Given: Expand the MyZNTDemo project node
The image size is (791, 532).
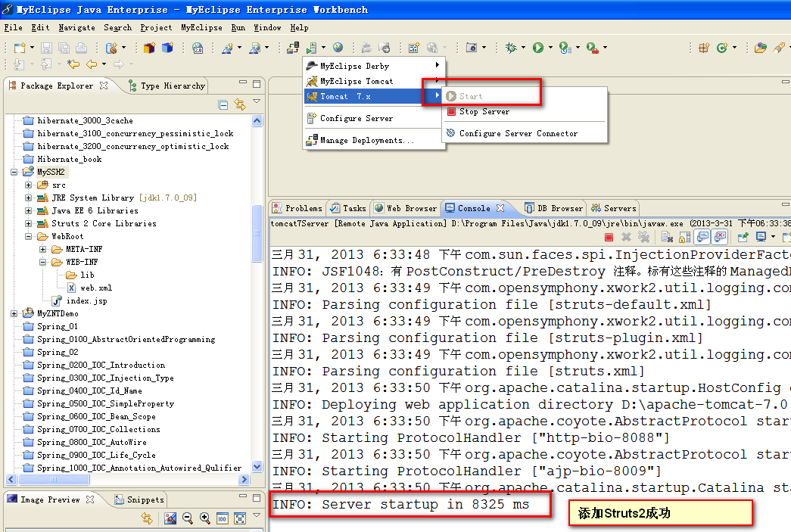Looking at the screenshot, I should click(14, 313).
